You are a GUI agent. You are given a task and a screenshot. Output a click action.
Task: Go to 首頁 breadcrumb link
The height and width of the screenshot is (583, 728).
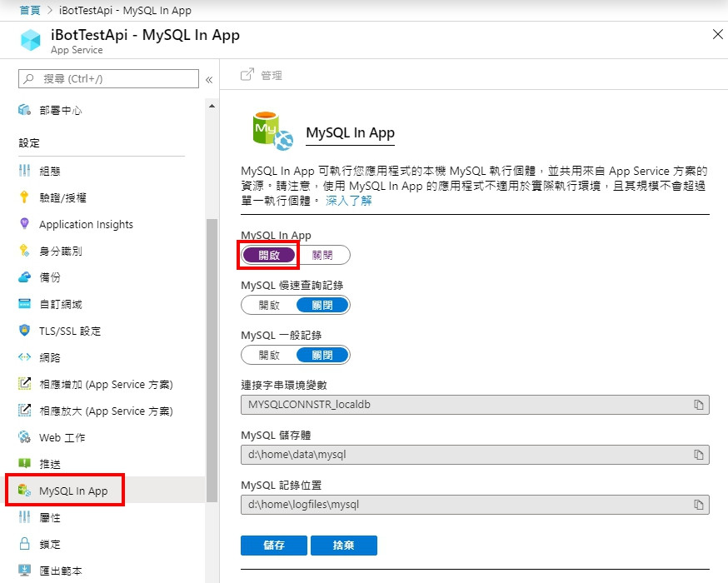tap(30, 10)
